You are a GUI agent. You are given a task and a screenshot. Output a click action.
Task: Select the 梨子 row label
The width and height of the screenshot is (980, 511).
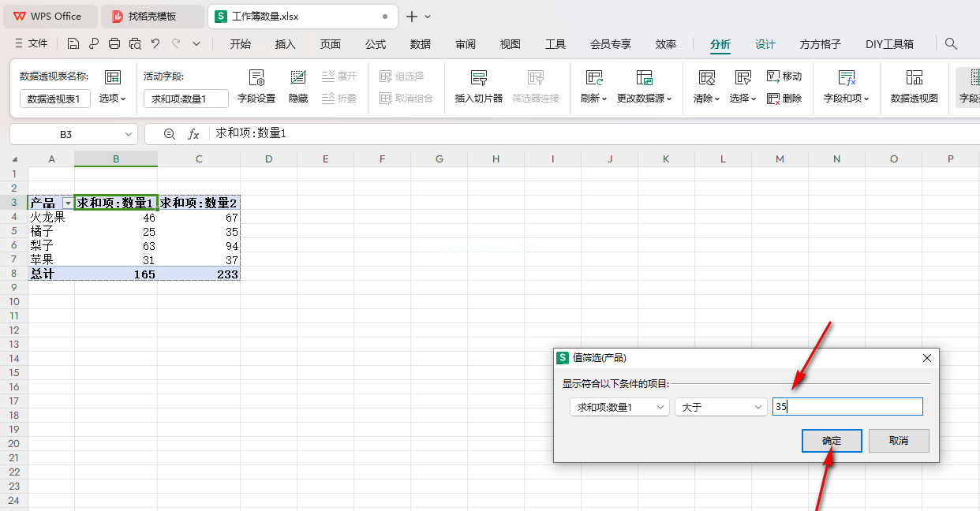point(51,245)
